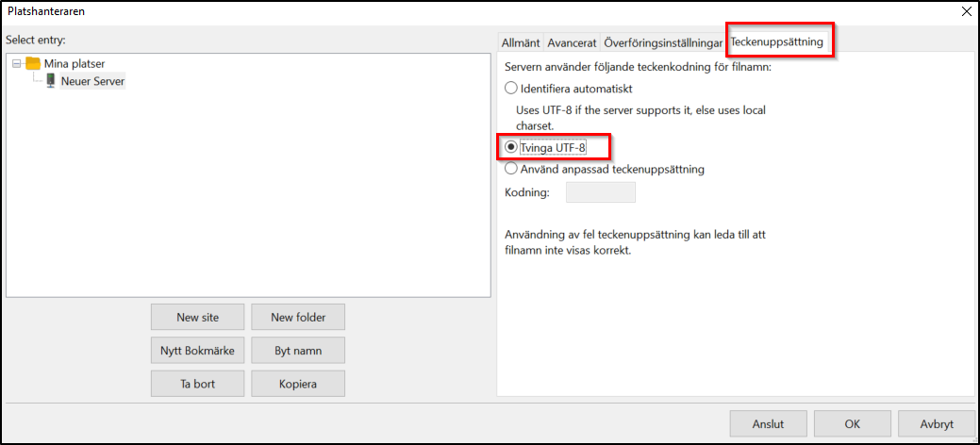Click the Mina platser folder icon

33,63
